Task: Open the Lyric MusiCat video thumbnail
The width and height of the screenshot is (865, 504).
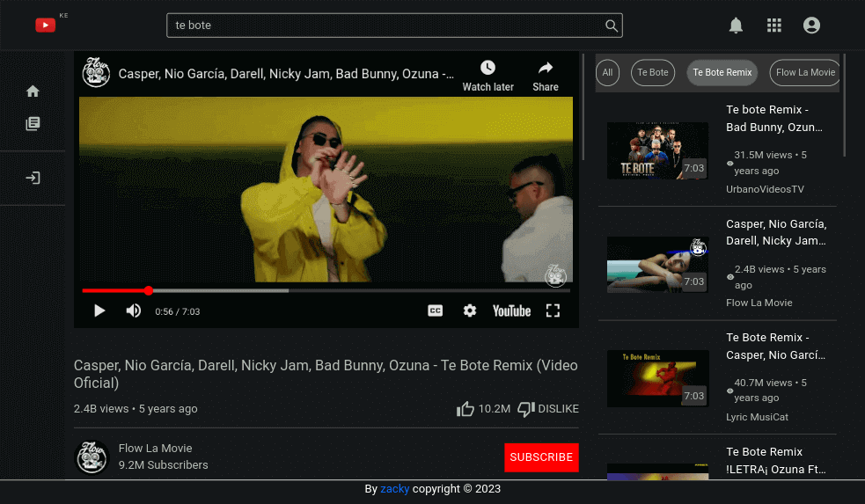Action: point(657,378)
